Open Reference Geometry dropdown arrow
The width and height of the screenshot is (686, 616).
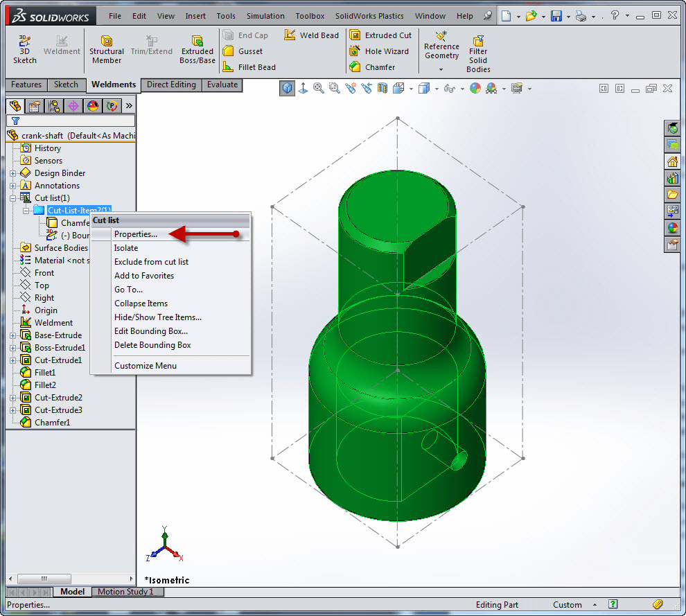click(x=441, y=69)
